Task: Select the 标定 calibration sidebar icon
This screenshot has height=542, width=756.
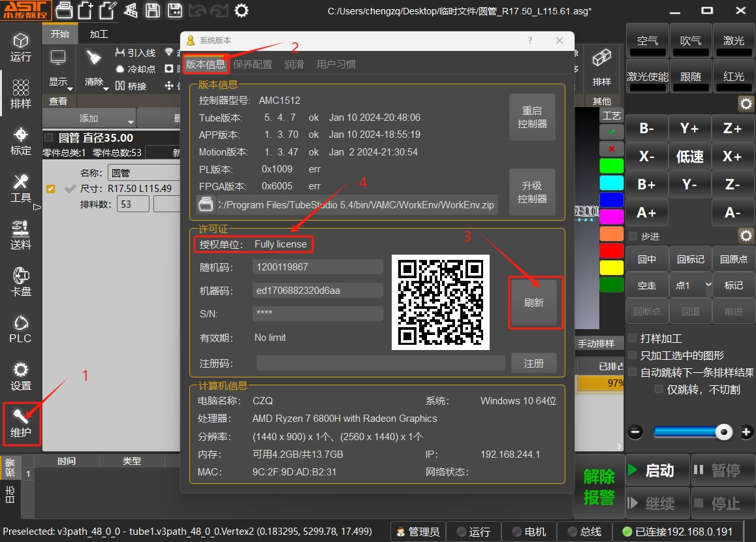Action: pyautogui.click(x=21, y=140)
